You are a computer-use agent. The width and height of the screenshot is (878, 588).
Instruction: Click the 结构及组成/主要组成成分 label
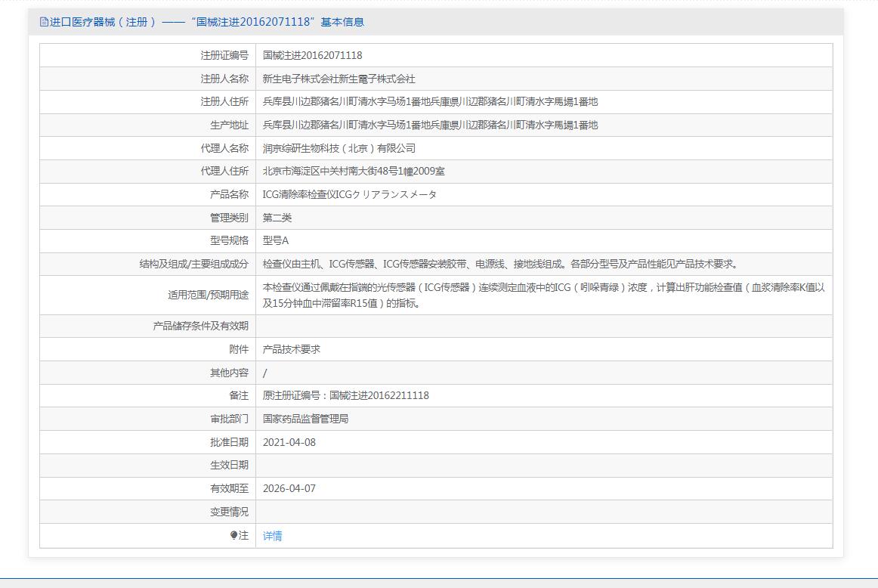[x=193, y=265]
